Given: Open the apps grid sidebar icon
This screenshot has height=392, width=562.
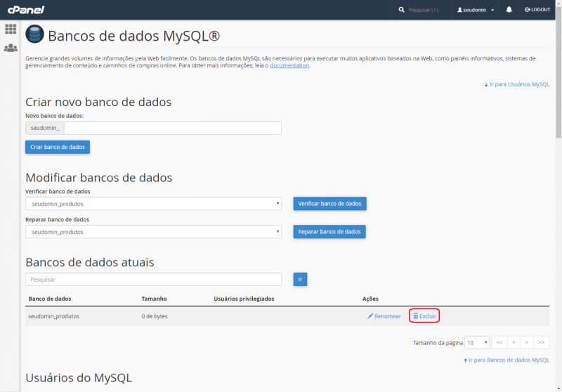Looking at the screenshot, I should (x=11, y=29).
